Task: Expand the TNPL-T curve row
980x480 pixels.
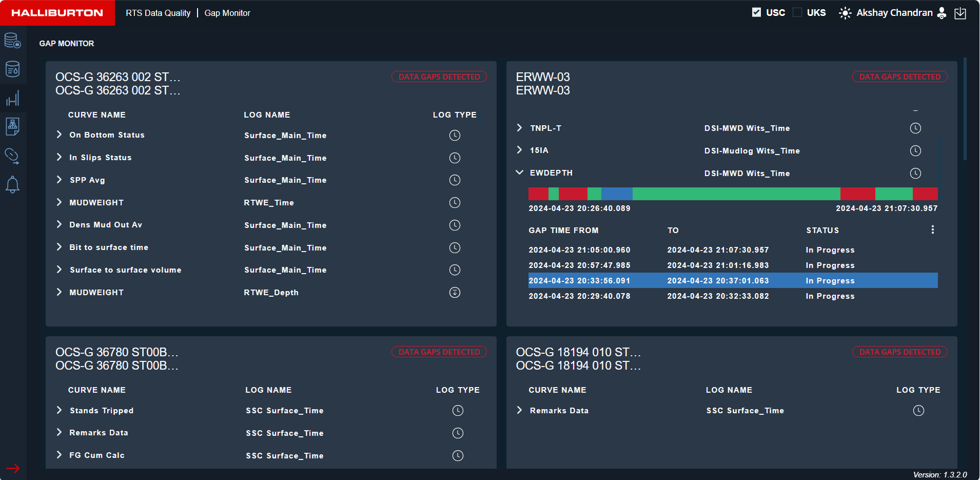Action: (519, 128)
